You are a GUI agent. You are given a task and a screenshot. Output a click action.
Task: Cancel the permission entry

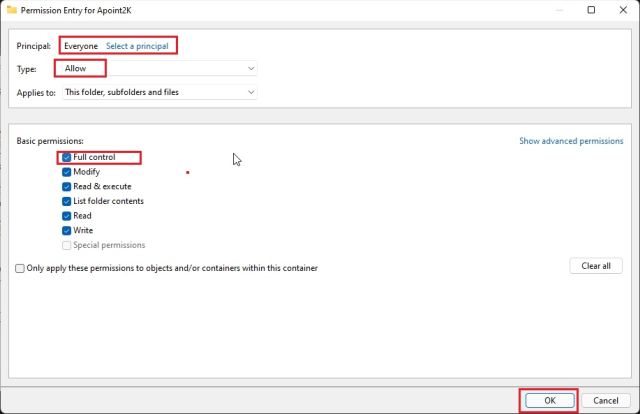click(606, 401)
